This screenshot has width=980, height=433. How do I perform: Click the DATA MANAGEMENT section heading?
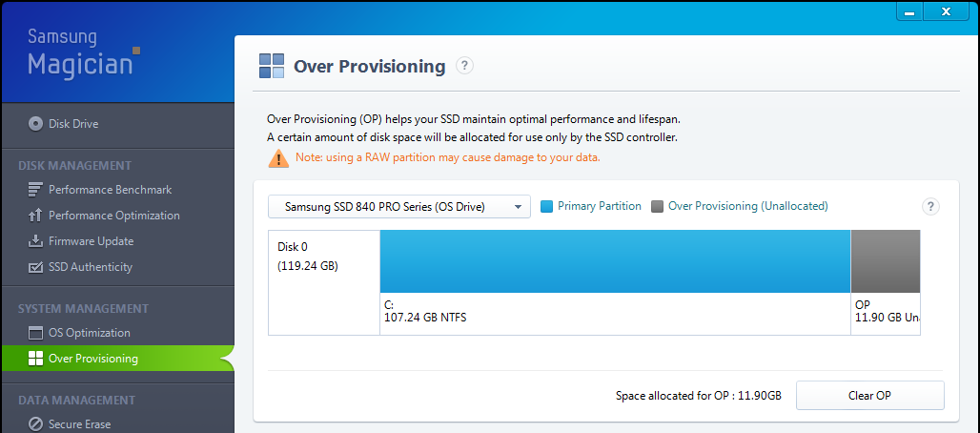pyautogui.click(x=76, y=400)
